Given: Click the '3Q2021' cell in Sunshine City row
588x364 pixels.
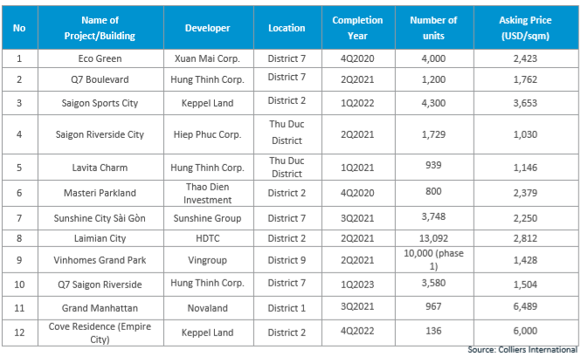Looking at the screenshot, I should (358, 218).
